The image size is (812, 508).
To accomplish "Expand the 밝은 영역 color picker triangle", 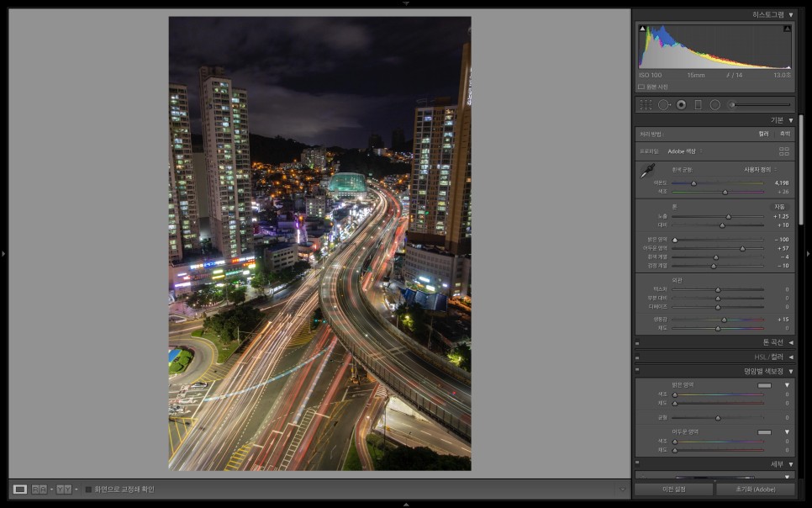I will [x=787, y=385].
